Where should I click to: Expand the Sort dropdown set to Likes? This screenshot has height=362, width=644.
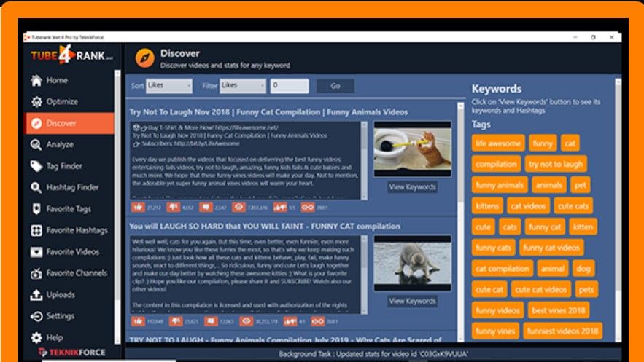(169, 86)
